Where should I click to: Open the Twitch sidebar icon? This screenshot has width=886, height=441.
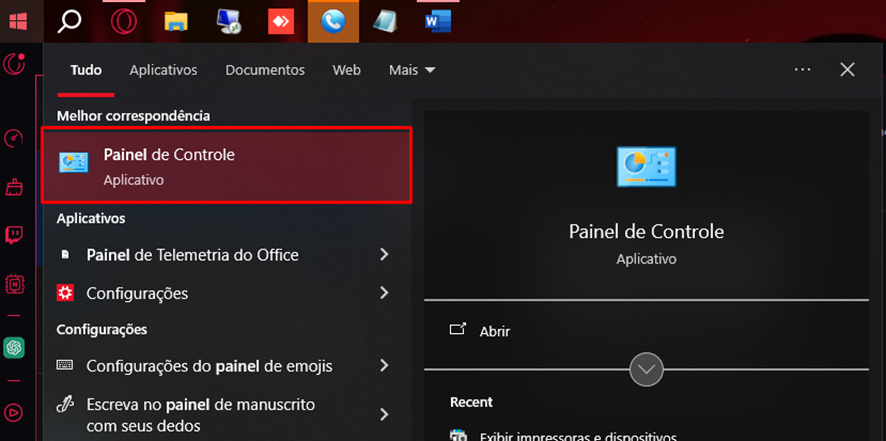click(14, 235)
